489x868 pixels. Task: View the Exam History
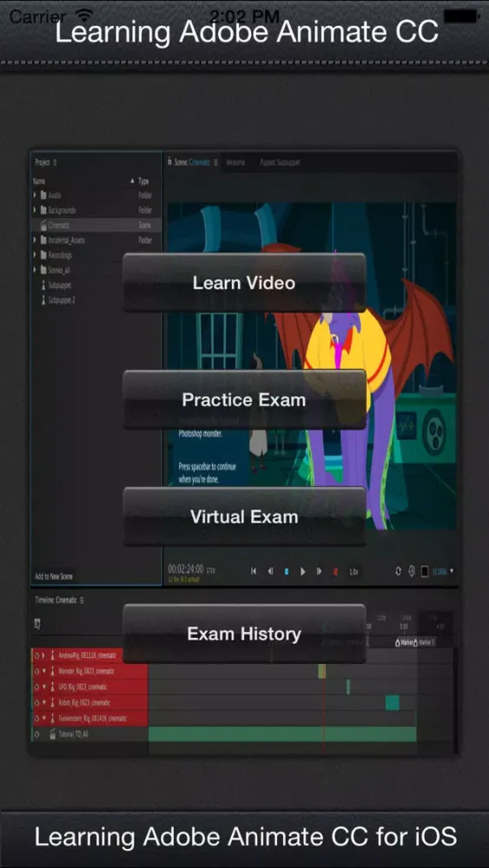coord(244,634)
